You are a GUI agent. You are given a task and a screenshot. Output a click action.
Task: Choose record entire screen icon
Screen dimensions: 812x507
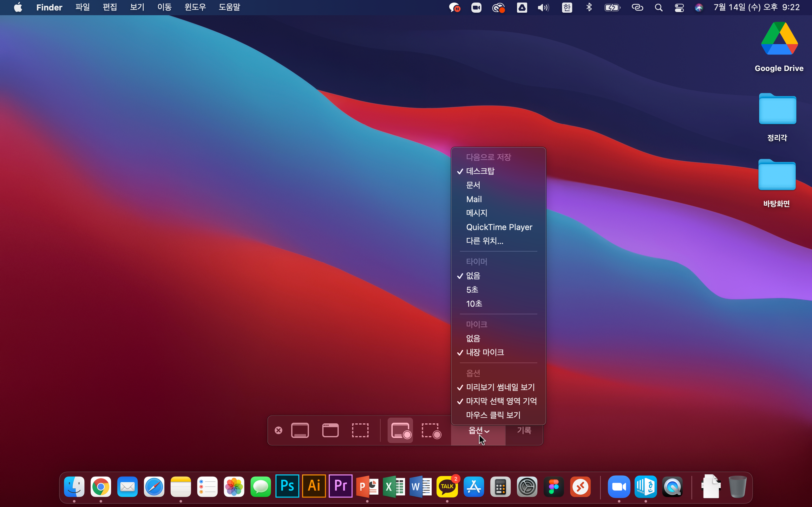(x=400, y=430)
